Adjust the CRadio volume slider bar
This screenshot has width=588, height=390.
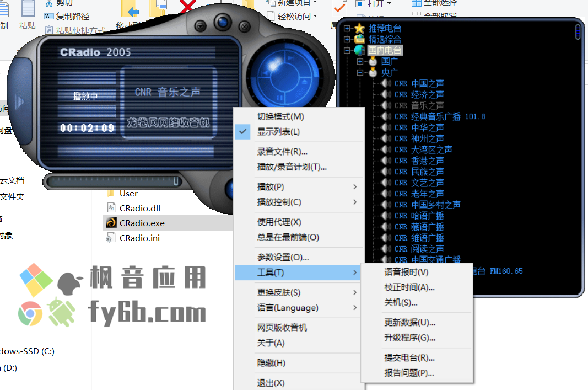pos(112,181)
